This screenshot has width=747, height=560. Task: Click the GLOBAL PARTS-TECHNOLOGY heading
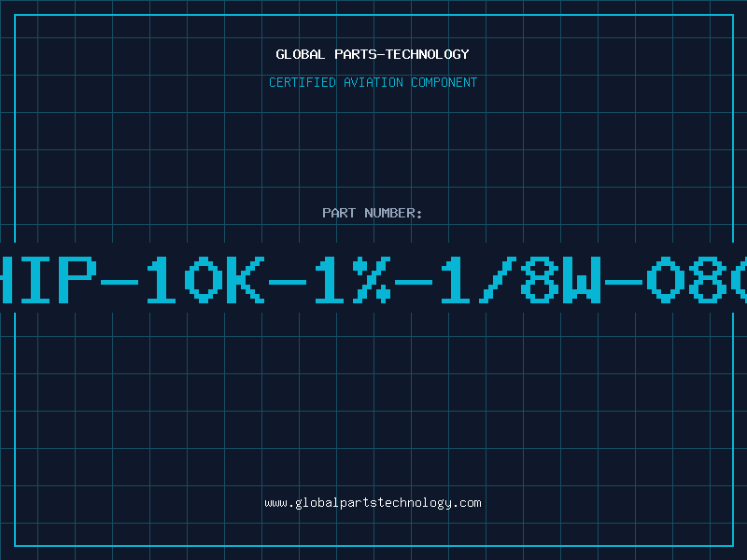[x=373, y=54]
